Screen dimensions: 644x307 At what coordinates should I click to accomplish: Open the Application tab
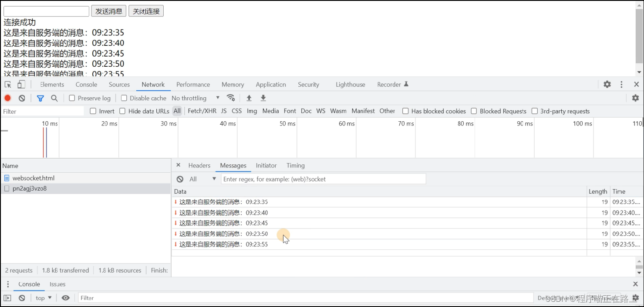[271, 85]
